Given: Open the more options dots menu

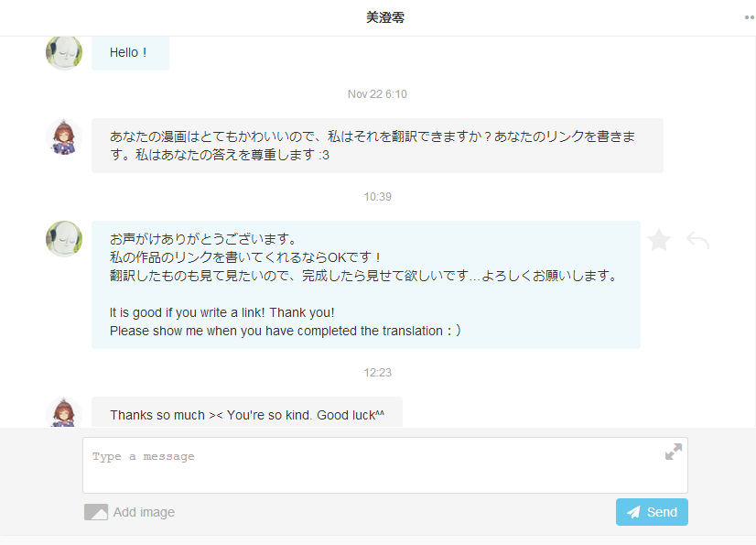Looking at the screenshot, I should pos(750,17).
